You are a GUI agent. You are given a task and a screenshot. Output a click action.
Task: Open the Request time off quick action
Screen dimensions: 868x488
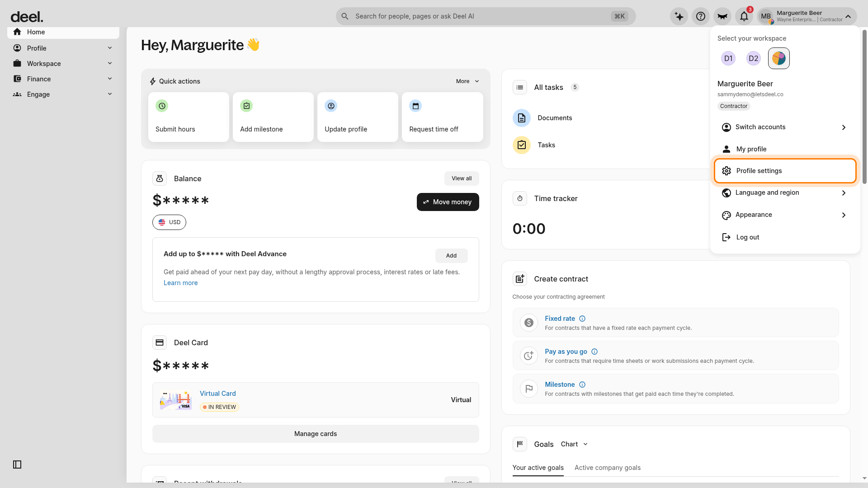click(x=443, y=117)
